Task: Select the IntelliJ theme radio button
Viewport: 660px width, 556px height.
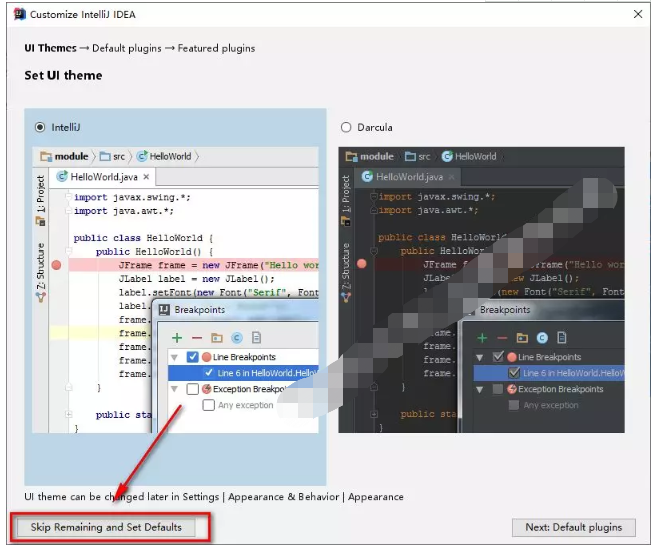Action: (40, 127)
